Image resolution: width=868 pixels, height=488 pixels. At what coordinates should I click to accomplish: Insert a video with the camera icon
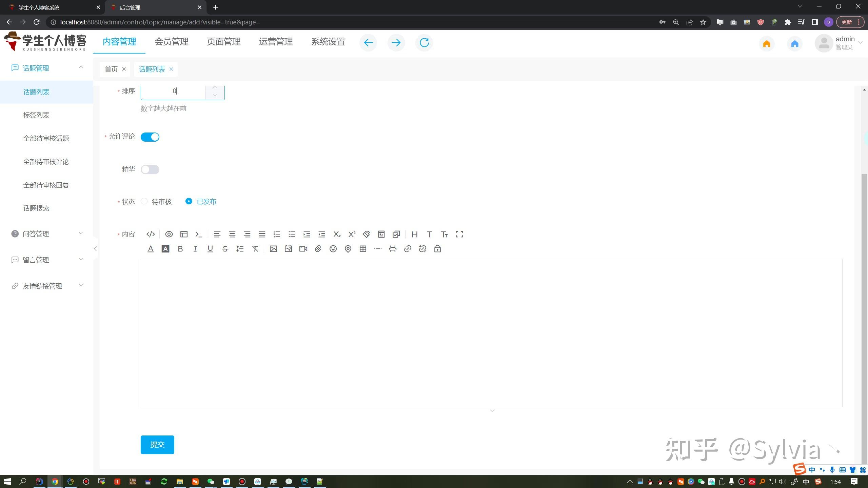tap(303, 249)
